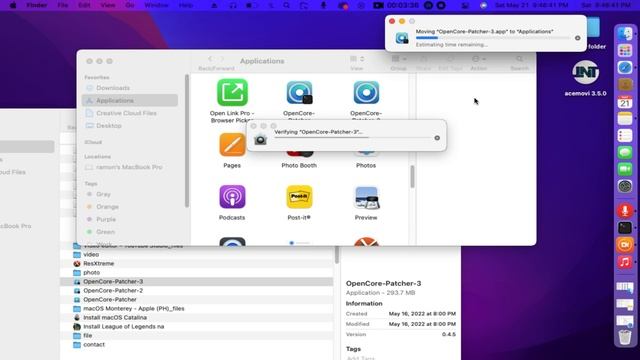Screen dimensions: 640x360
Task: Go back in the Applications window
Action: click(x=210, y=59)
